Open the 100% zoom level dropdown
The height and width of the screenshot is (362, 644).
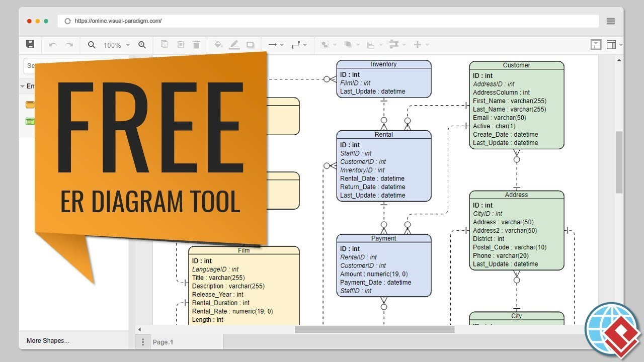click(117, 45)
